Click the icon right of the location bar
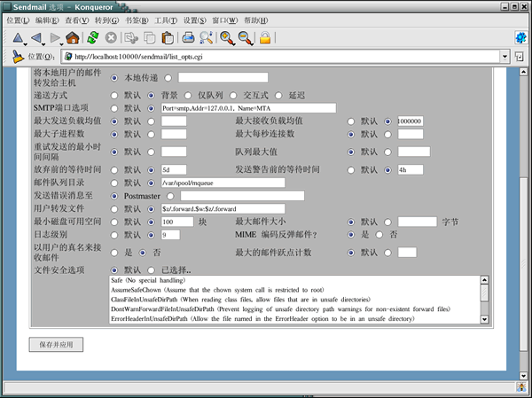 coord(519,57)
